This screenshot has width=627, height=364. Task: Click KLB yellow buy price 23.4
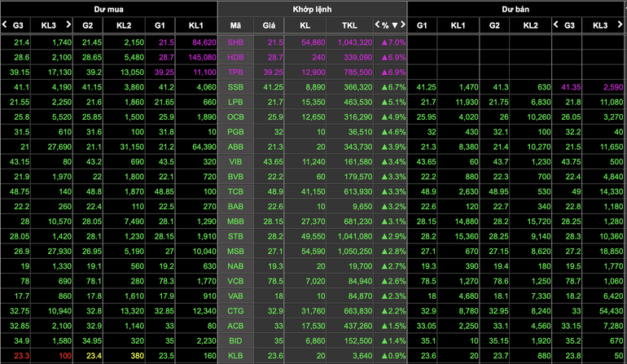(94, 356)
